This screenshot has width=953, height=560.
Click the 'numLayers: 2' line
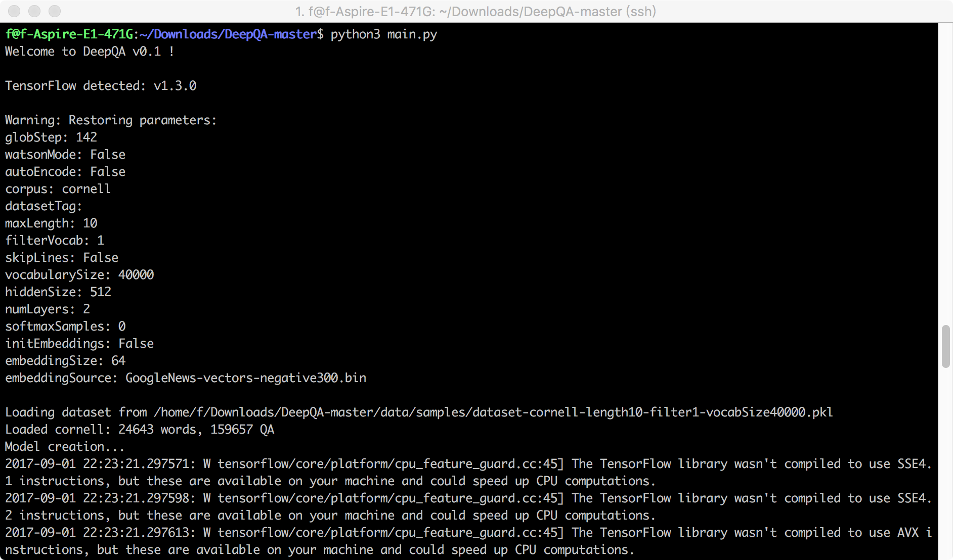[48, 309]
